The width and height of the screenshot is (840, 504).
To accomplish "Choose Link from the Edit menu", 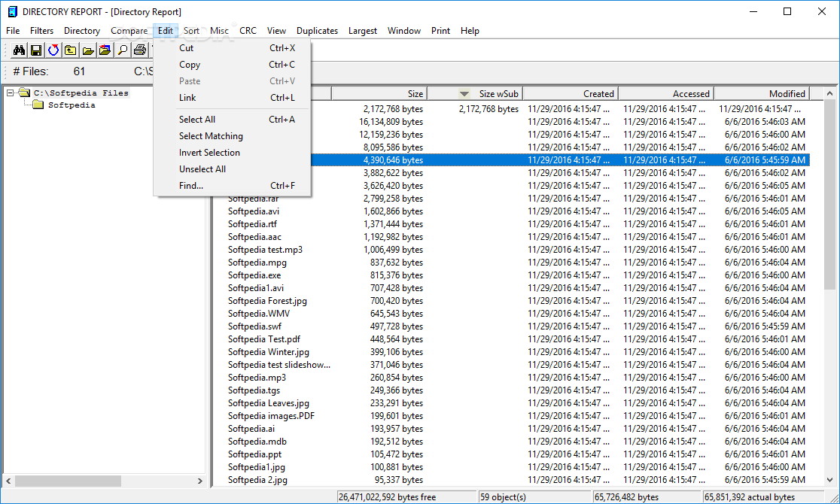I will point(232,98).
